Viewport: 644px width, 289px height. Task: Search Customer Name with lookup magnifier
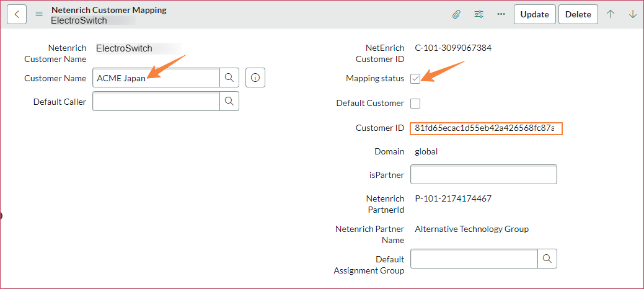(x=229, y=78)
